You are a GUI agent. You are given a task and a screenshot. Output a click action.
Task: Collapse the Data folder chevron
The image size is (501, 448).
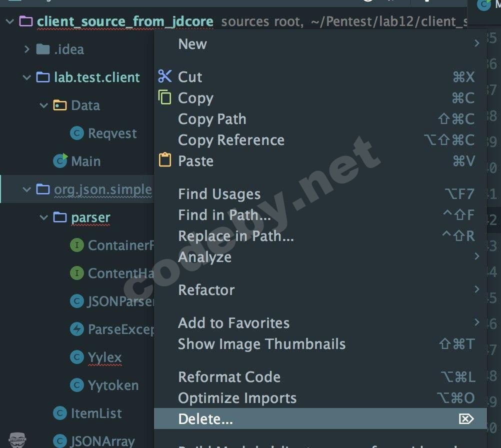[43, 105]
